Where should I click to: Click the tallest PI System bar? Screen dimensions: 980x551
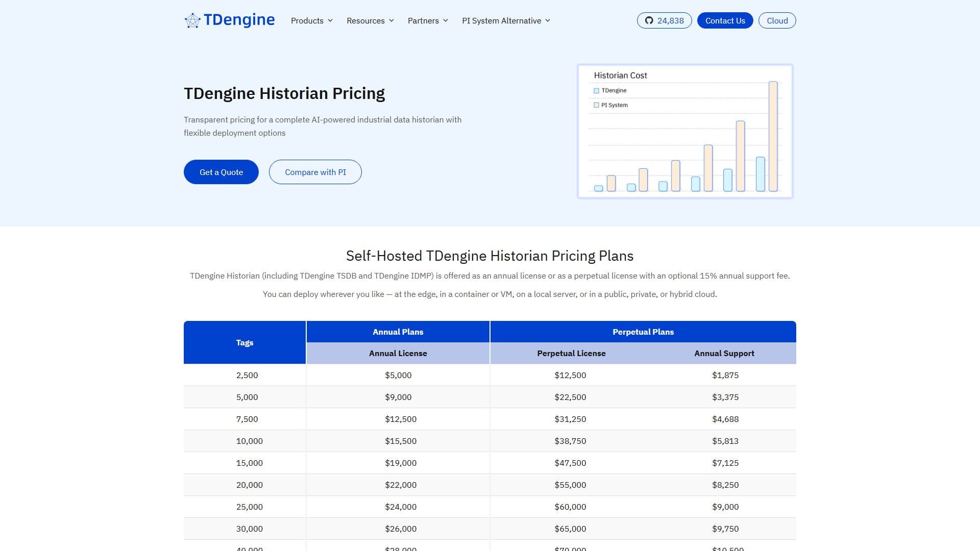(773, 136)
